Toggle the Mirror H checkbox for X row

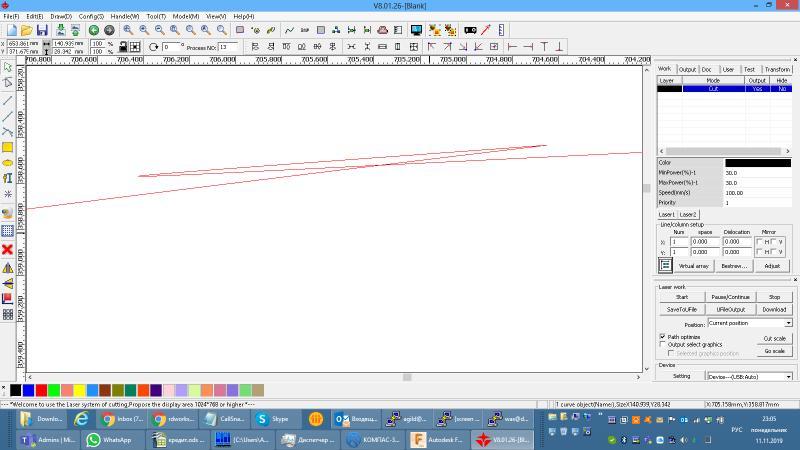click(760, 242)
